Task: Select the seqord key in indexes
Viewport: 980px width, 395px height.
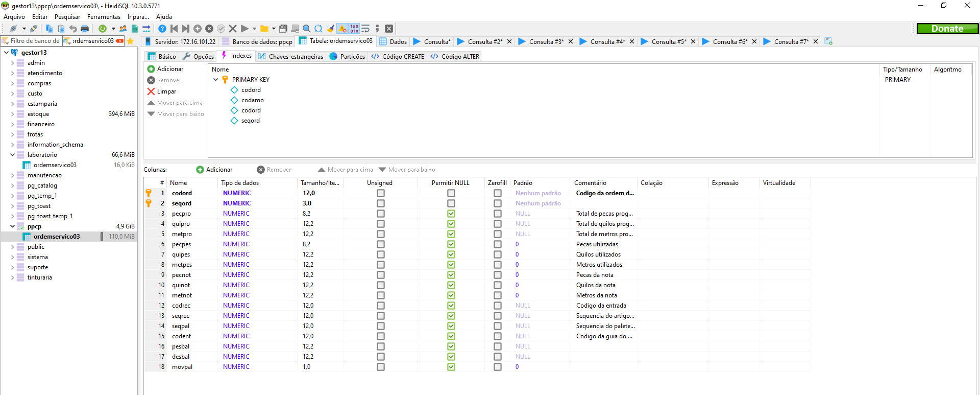Action: 251,121
